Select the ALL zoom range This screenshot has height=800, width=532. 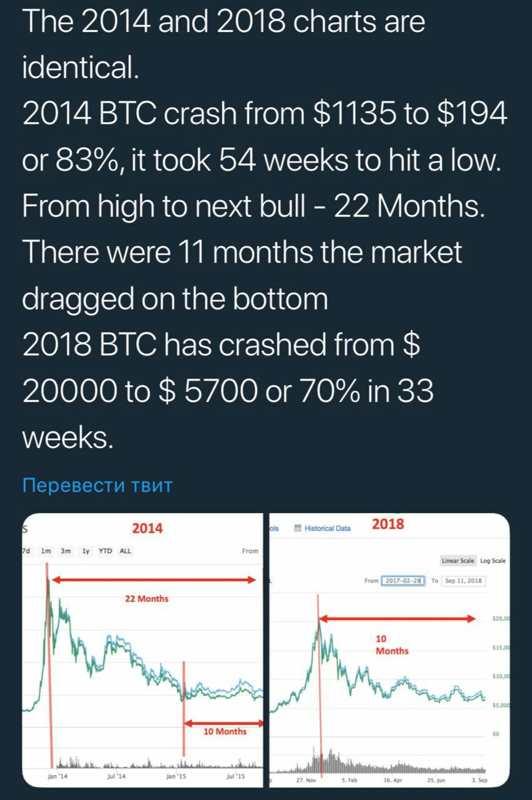(x=125, y=551)
